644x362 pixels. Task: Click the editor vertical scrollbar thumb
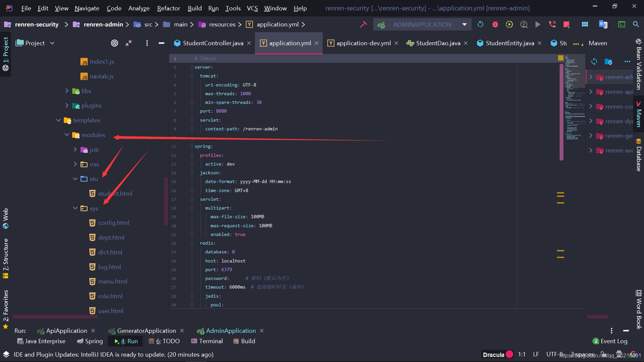tap(561, 112)
